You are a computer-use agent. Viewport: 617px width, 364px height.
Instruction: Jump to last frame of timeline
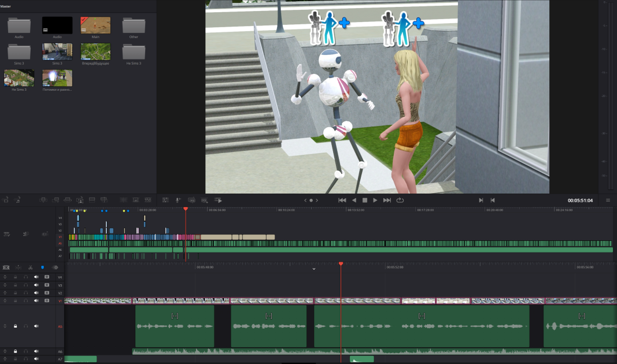click(x=387, y=200)
